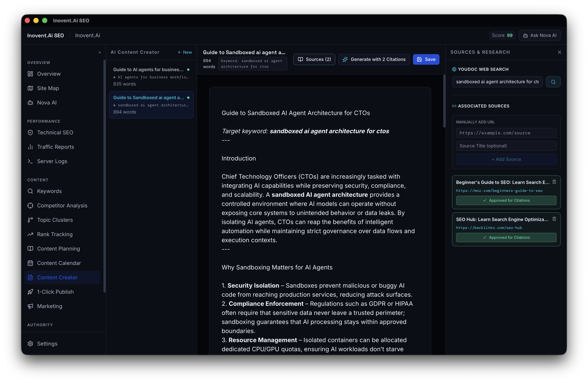
Task: Open Keywords page from sidebar
Action: [x=62, y=191]
